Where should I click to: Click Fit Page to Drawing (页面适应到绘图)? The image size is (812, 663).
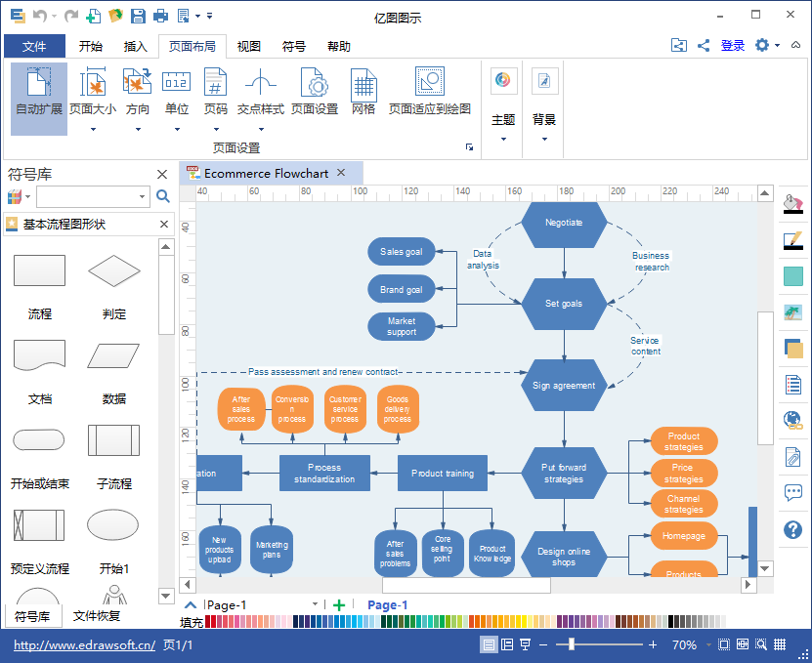pyautogui.click(x=429, y=91)
